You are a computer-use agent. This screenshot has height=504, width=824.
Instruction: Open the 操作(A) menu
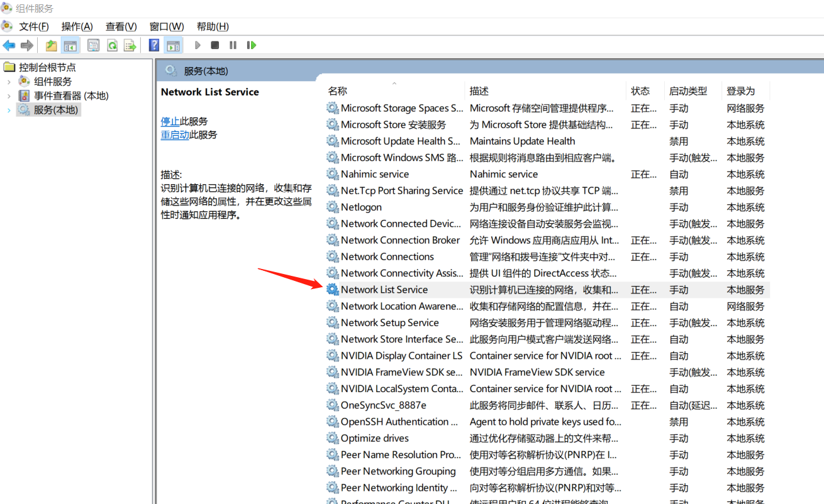77,26
